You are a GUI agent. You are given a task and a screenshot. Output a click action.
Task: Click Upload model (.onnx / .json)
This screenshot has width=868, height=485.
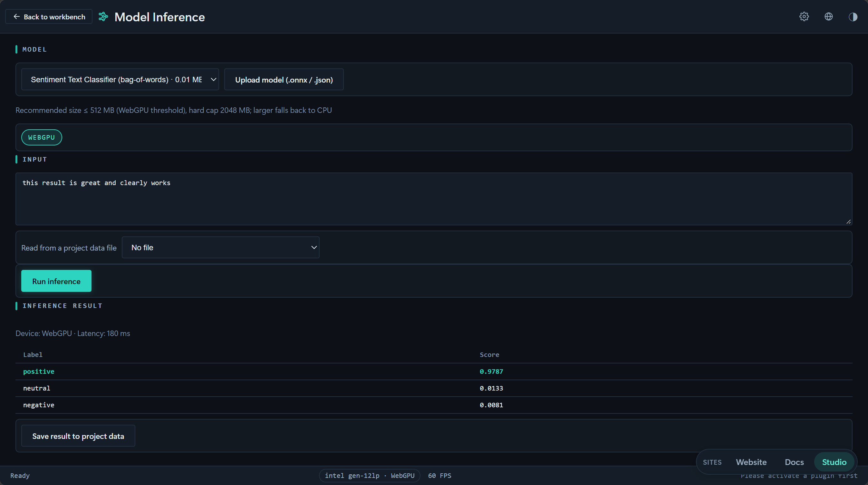pyautogui.click(x=284, y=79)
